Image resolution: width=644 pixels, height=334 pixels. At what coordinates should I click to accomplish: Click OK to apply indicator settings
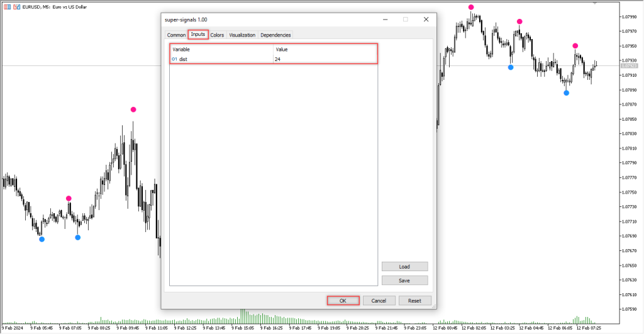tap(343, 301)
